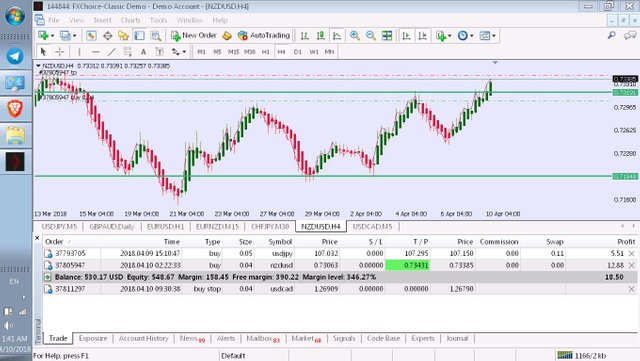640x361 pixels.
Task: Close the usdcad buy stop order
Action: pyautogui.click(x=631, y=289)
